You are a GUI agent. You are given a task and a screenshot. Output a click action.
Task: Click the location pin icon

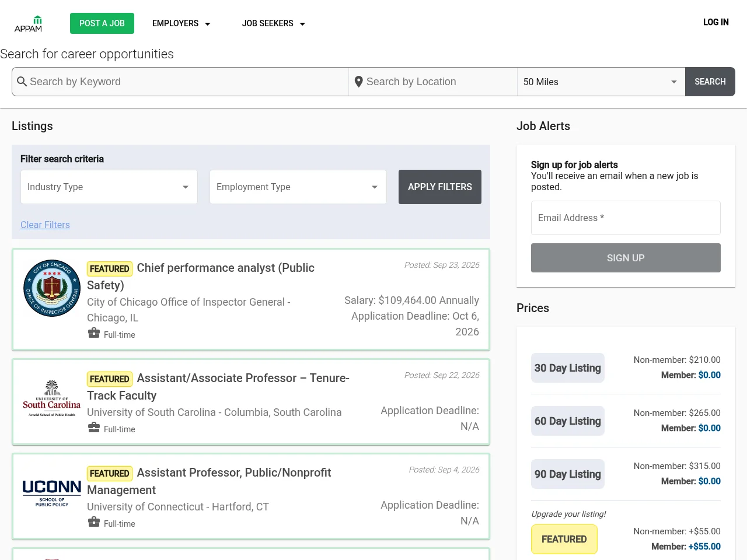tap(359, 82)
